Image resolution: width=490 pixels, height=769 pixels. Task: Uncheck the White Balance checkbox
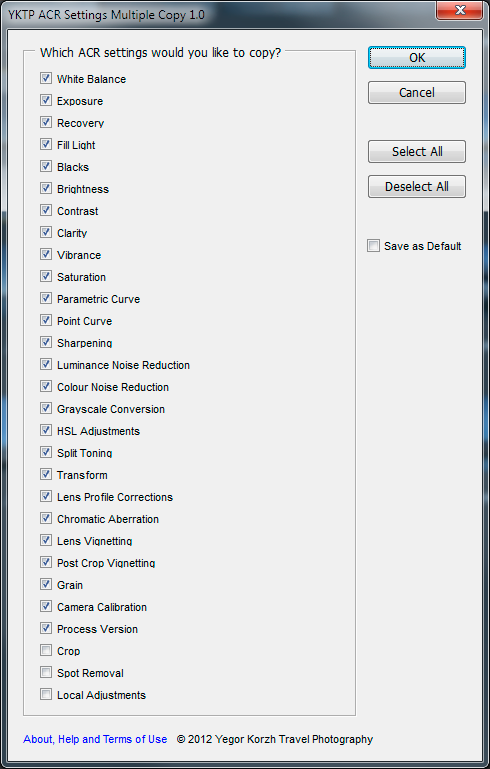point(46,78)
